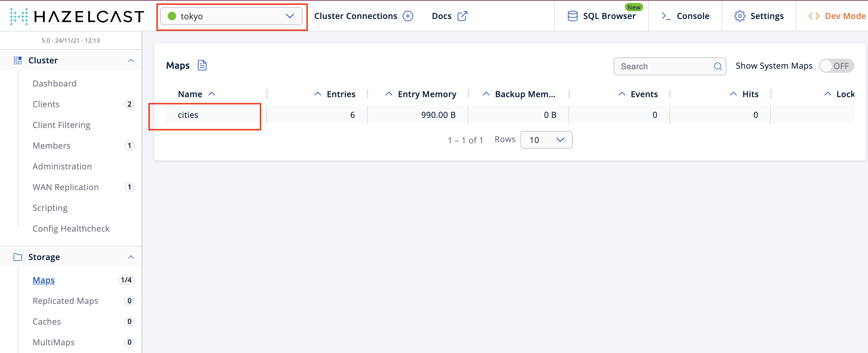868x353 pixels.
Task: Click the cities map entry
Action: point(189,114)
